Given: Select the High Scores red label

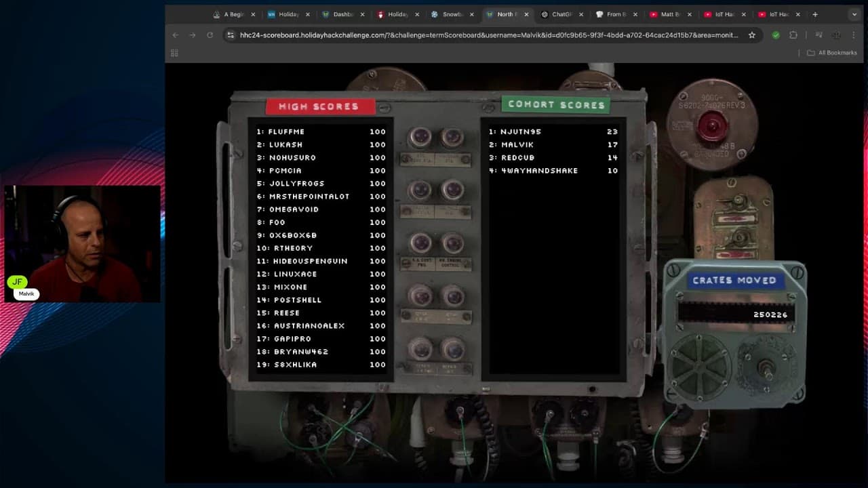Looking at the screenshot, I should click(319, 106).
